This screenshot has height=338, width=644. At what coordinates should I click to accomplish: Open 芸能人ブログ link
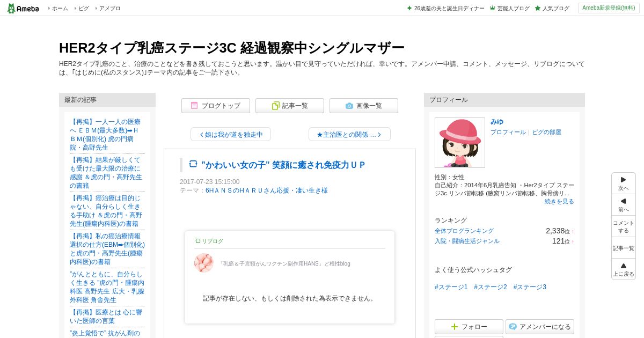[x=513, y=8]
